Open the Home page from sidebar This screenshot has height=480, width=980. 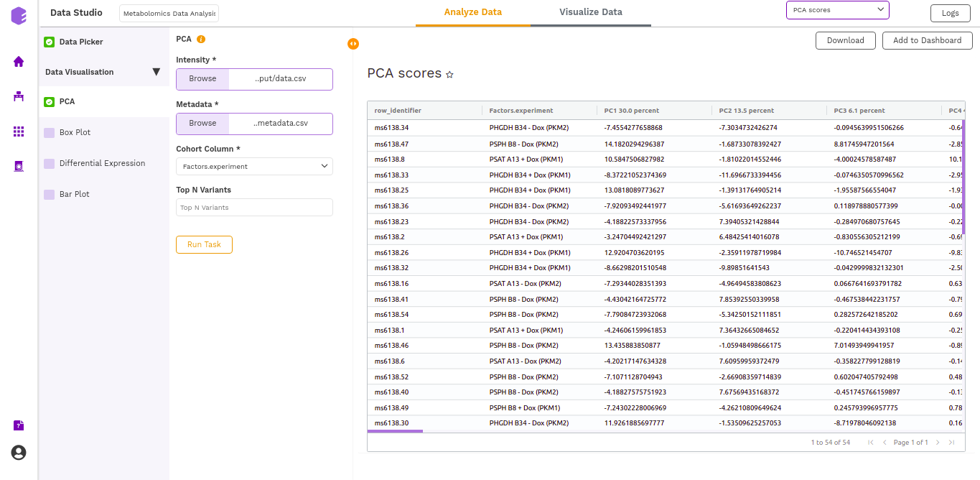point(18,62)
